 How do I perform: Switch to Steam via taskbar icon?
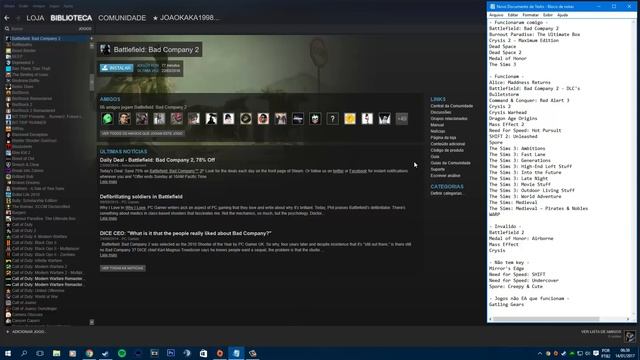105,353
